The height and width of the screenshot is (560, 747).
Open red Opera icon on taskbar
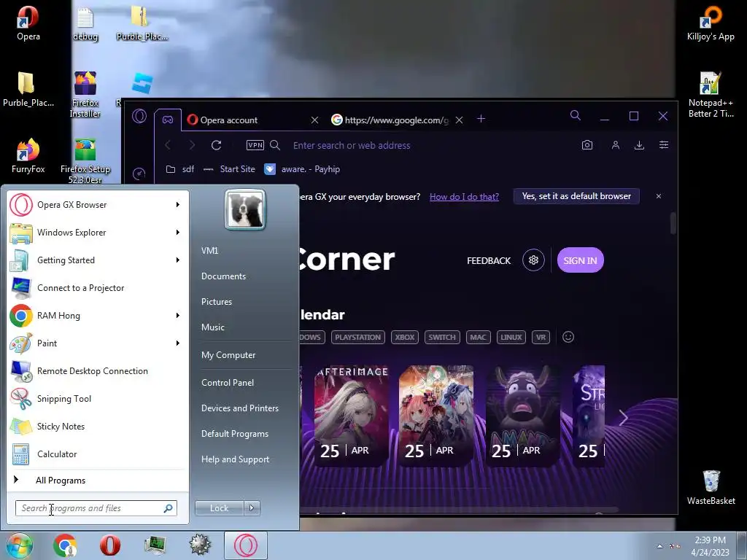point(110,545)
